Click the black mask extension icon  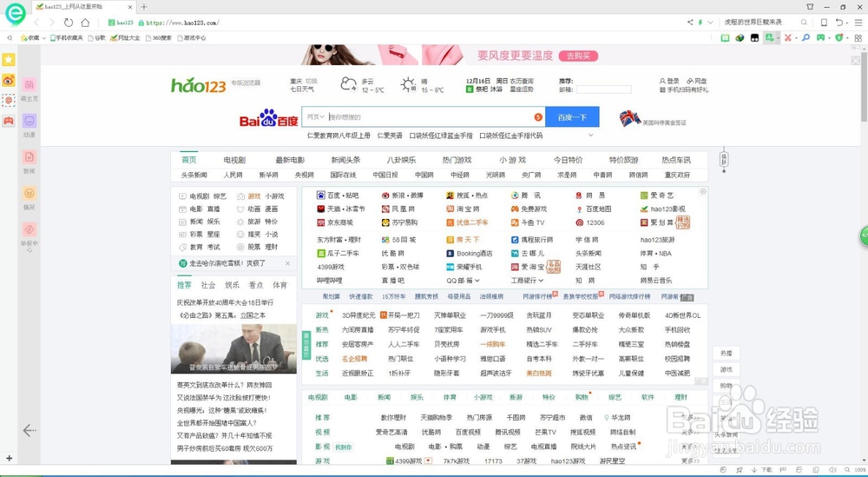(754, 37)
